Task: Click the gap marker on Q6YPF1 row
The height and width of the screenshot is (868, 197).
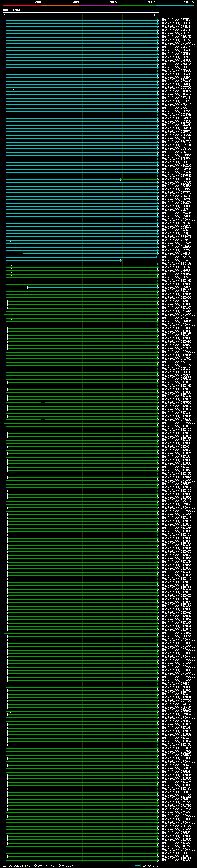Action: point(11,241)
